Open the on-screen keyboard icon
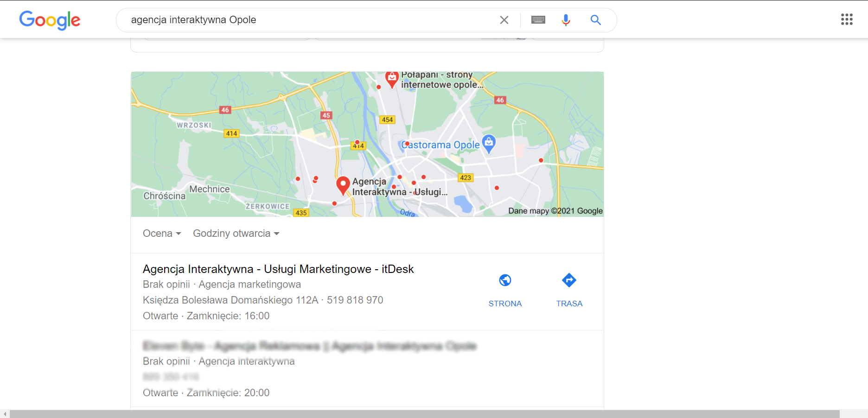Screen dimensions: 868x418 (538, 20)
